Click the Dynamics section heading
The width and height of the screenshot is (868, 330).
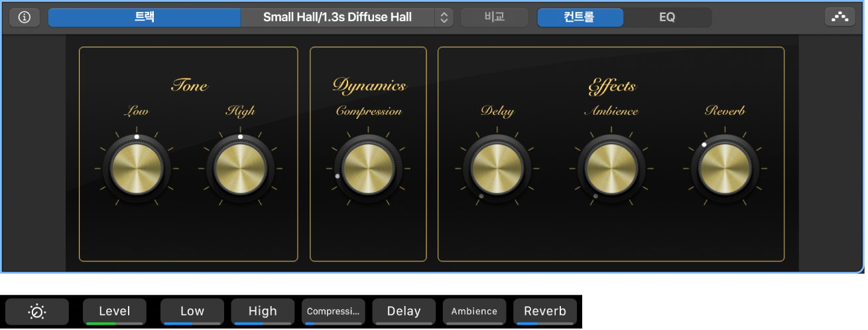pyautogui.click(x=369, y=86)
